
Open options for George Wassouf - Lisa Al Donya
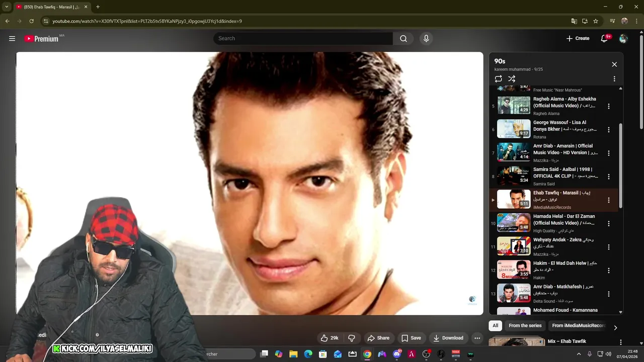point(609,130)
